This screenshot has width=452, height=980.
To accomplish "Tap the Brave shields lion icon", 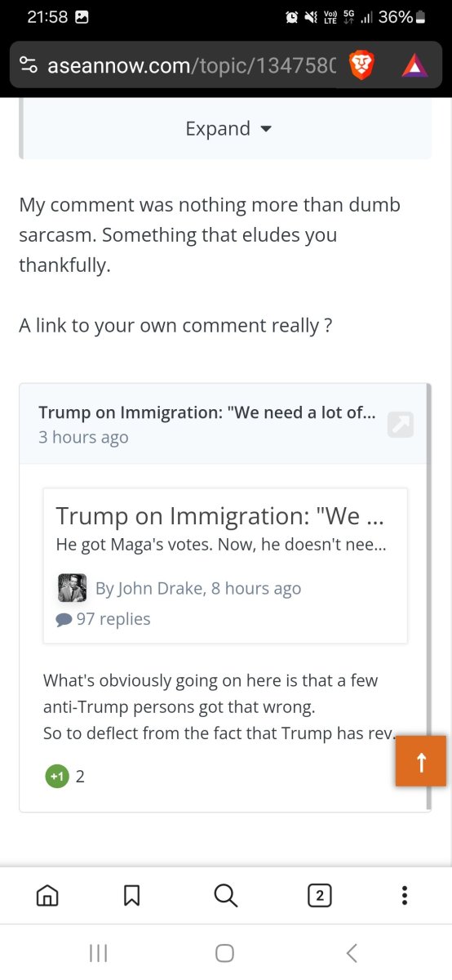I will 361,66.
